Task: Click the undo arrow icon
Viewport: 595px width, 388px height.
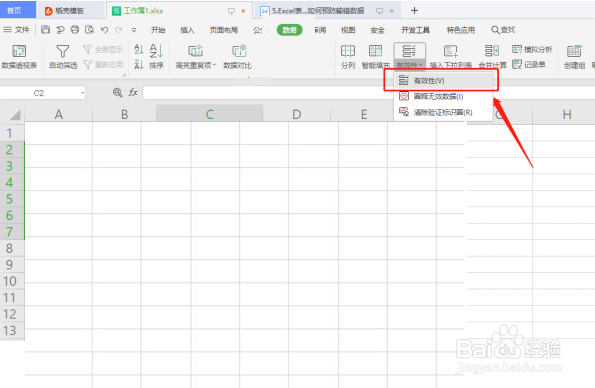Action: [104, 30]
